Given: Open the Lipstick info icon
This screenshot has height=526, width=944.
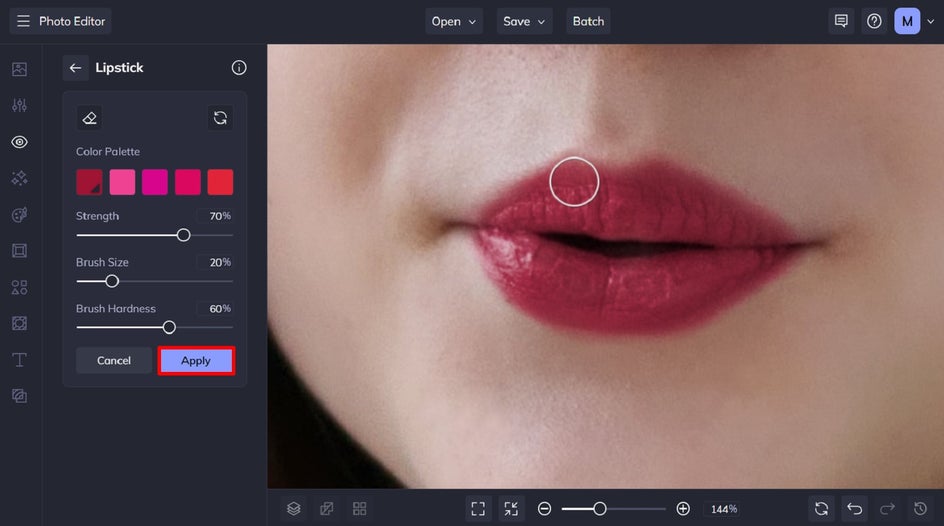Looking at the screenshot, I should click(x=239, y=68).
